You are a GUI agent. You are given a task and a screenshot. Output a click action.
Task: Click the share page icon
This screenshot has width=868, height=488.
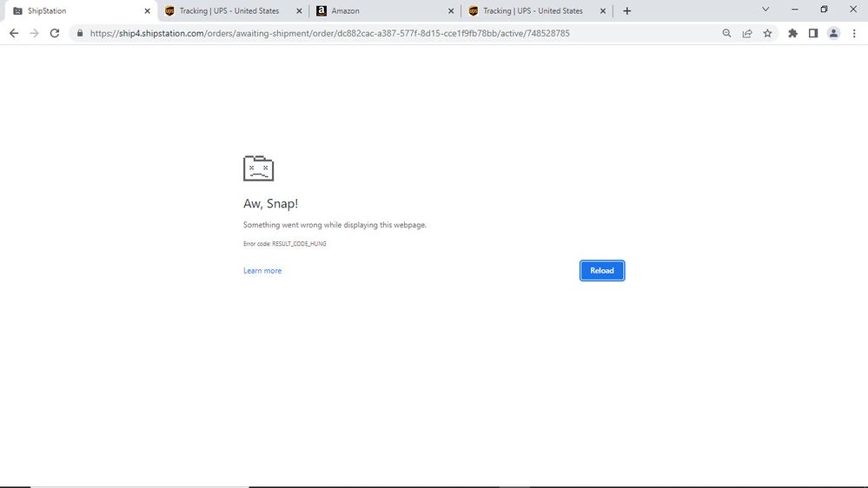[x=747, y=34]
